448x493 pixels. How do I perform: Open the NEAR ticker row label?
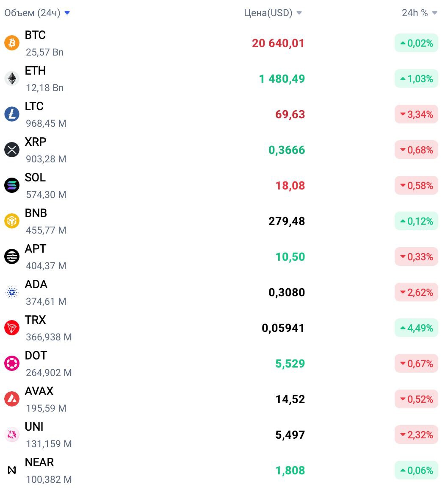click(x=39, y=462)
